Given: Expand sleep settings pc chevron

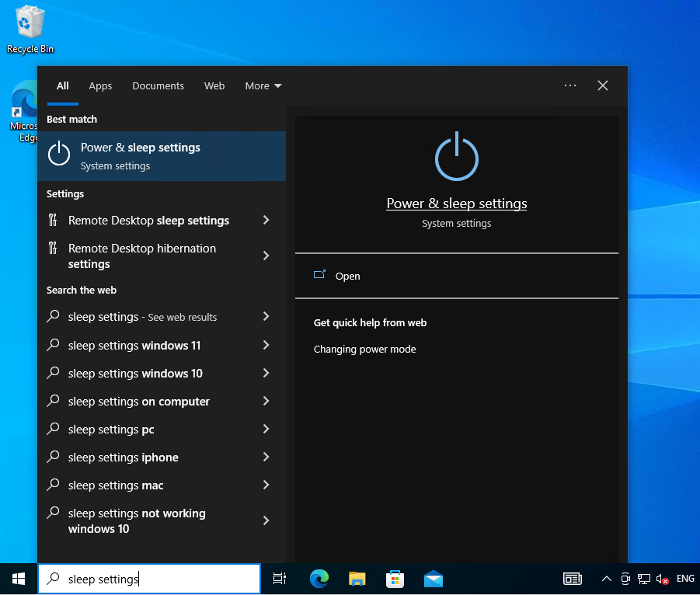Looking at the screenshot, I should click(266, 429).
